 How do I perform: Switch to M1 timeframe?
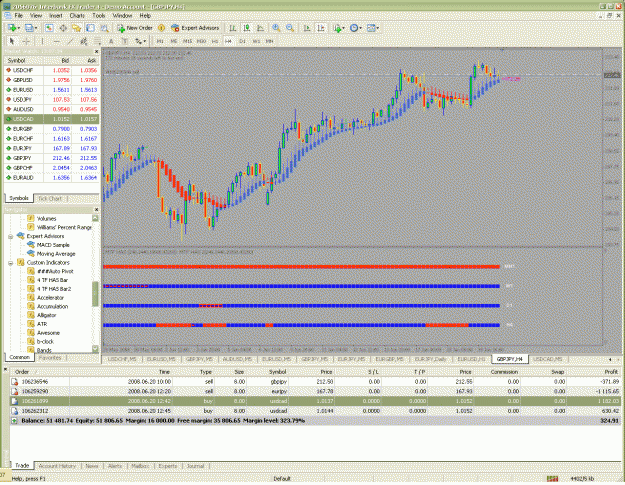[x=160, y=41]
